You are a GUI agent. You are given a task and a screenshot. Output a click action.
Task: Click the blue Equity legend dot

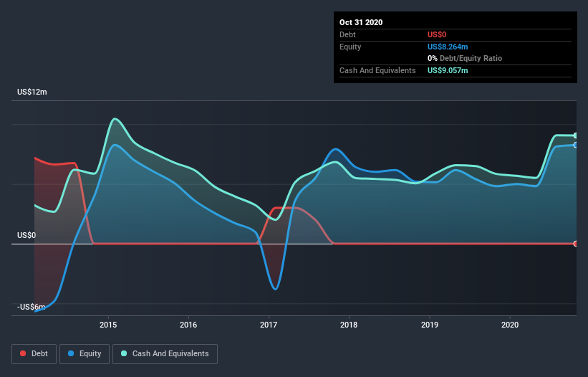[x=71, y=353]
